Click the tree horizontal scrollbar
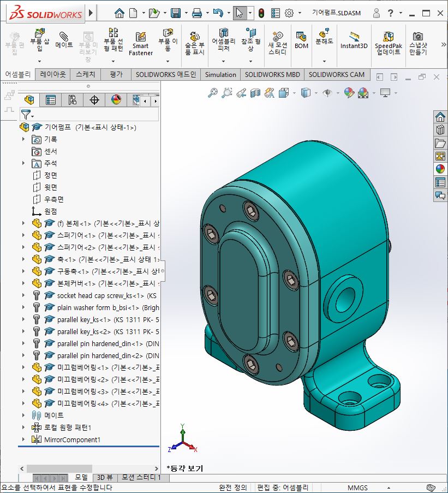 59,468
